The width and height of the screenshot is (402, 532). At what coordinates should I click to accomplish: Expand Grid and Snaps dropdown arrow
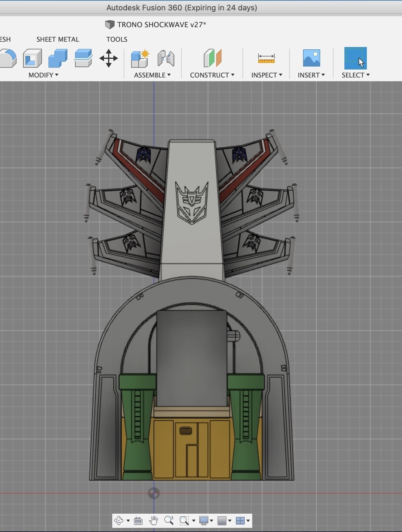230,521
